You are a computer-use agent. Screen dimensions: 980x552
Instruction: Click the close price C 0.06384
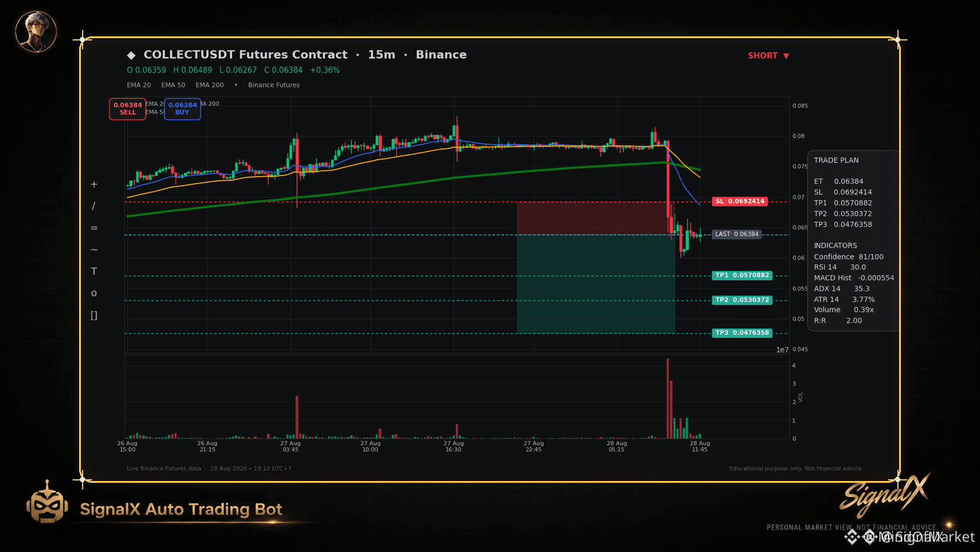click(284, 70)
